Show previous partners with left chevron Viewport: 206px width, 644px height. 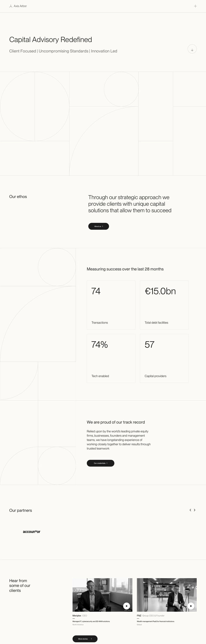coord(190,510)
